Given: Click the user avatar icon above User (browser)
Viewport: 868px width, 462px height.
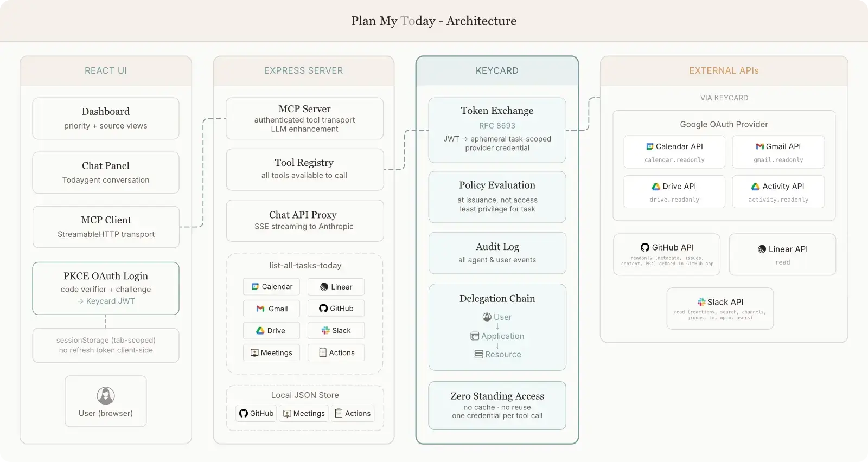Looking at the screenshot, I should 106,396.
